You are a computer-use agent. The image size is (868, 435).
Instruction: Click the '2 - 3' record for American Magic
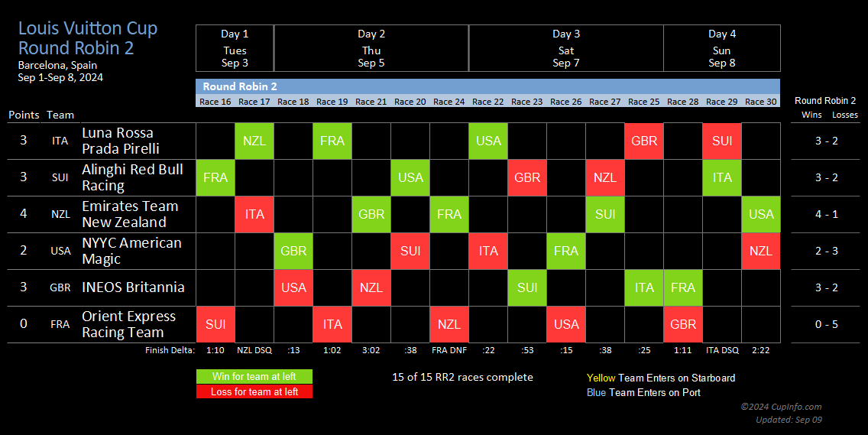[827, 251]
